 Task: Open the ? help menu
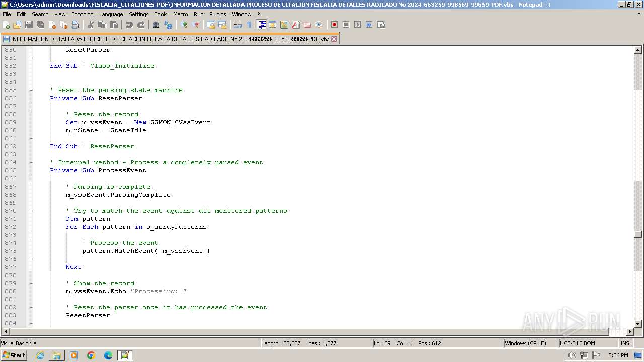[259, 14]
